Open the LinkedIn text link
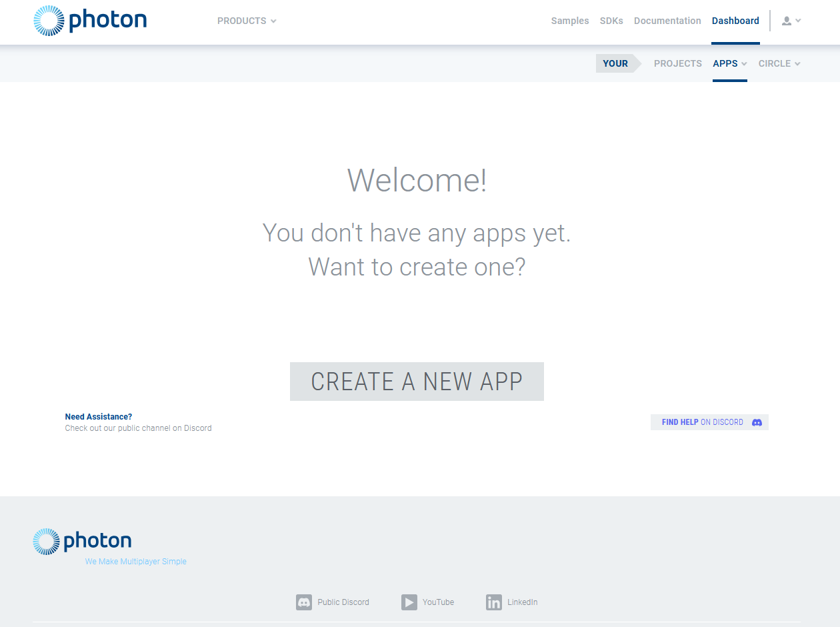This screenshot has width=840, height=627. coord(523,602)
